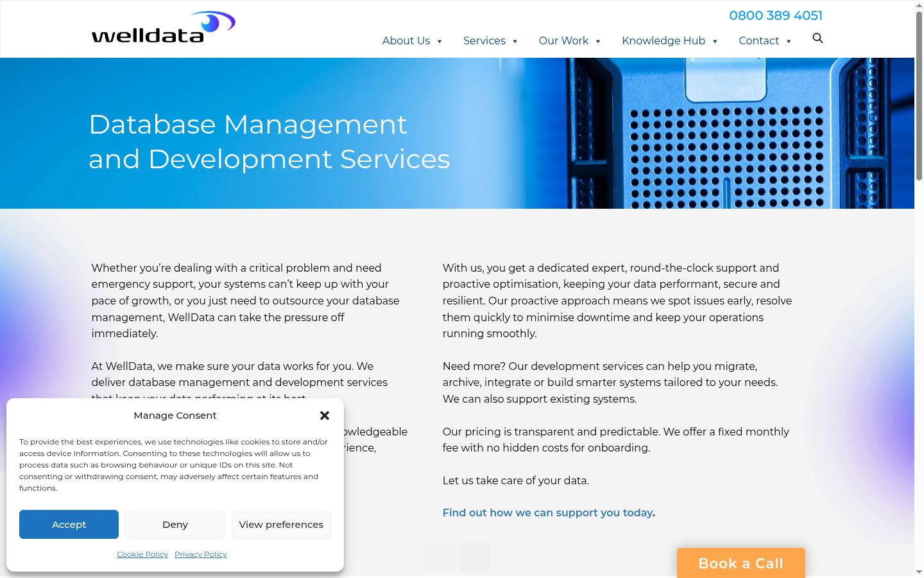
Task: Open the Knowledge Hub menu
Action: click(663, 40)
